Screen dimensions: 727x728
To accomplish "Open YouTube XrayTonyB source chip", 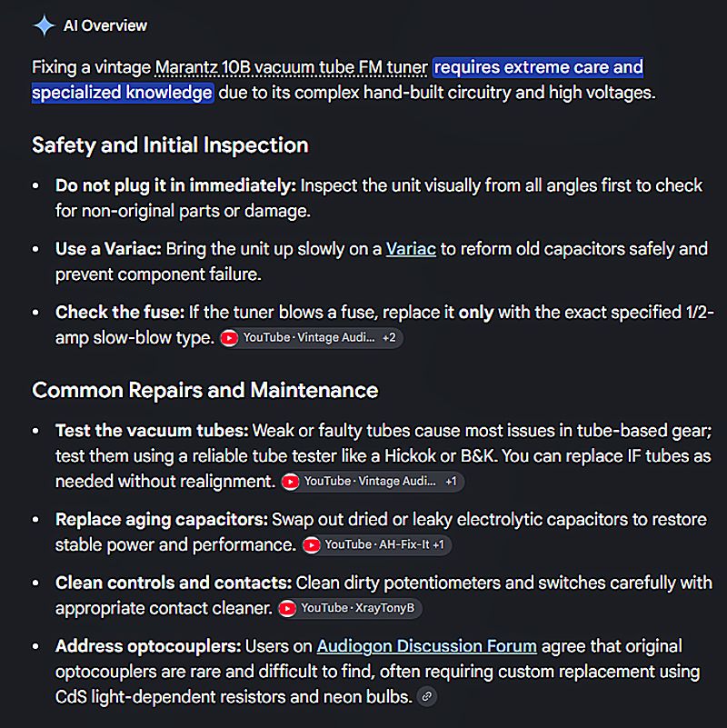I will (x=350, y=608).
